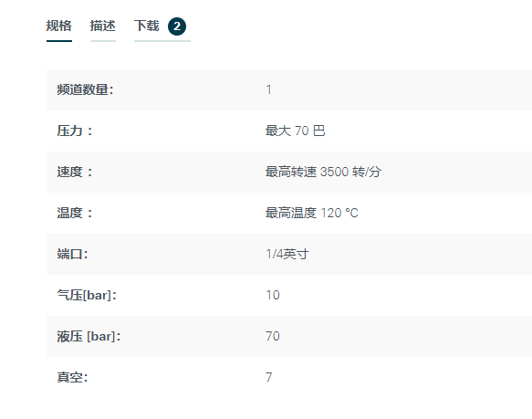This screenshot has width=532, height=419.
Task: Open the 描述 tab
Action: coord(103,26)
